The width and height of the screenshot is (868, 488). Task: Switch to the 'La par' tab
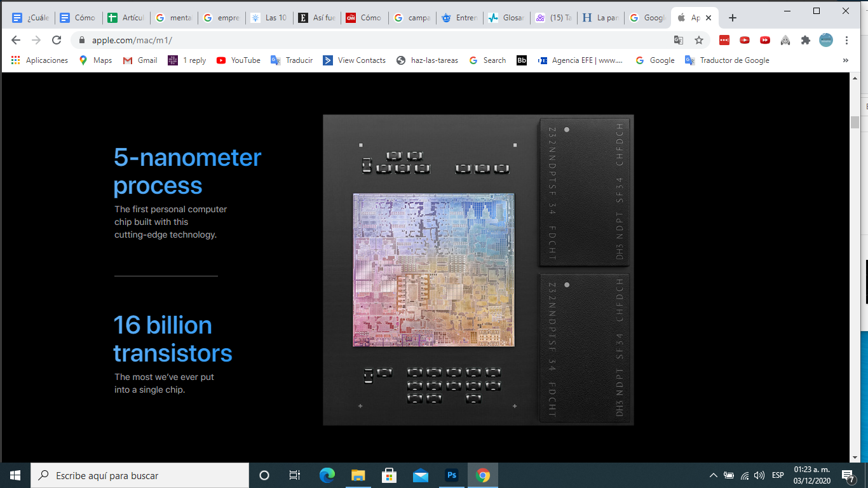pos(602,18)
